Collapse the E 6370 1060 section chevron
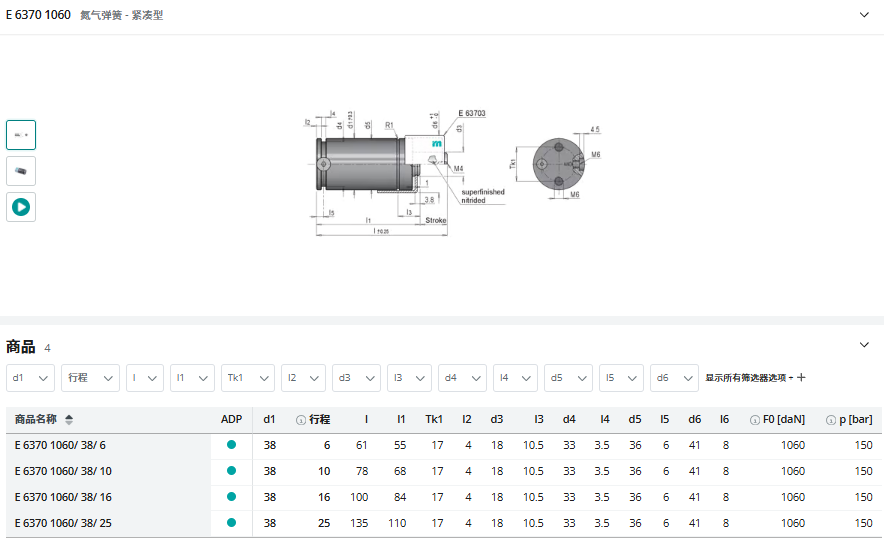 pyautogui.click(x=864, y=15)
